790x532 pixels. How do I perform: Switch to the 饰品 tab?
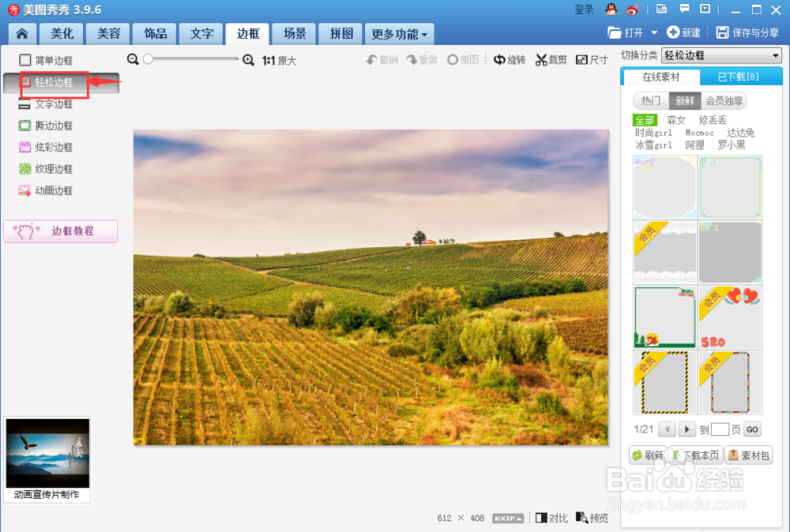(x=155, y=34)
